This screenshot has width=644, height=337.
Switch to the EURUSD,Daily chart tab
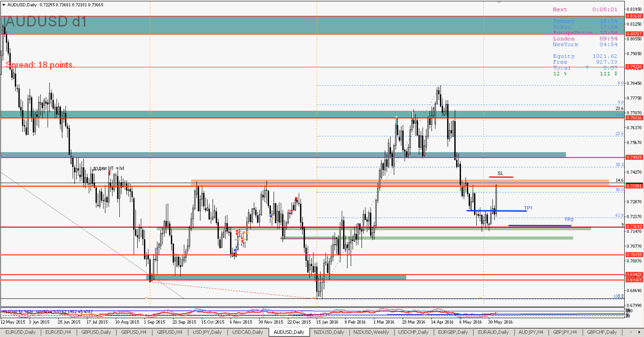(20, 333)
